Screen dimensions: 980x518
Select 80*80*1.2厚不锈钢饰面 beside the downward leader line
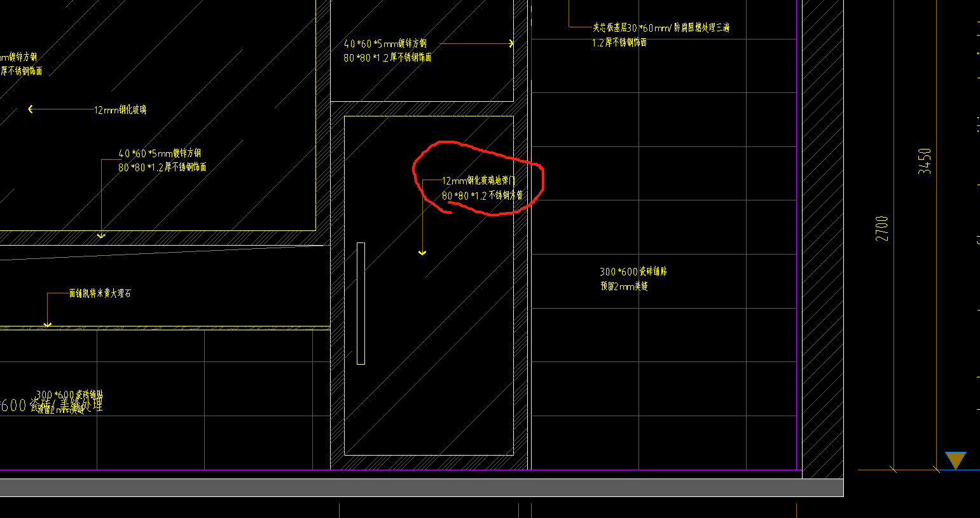tap(162, 167)
